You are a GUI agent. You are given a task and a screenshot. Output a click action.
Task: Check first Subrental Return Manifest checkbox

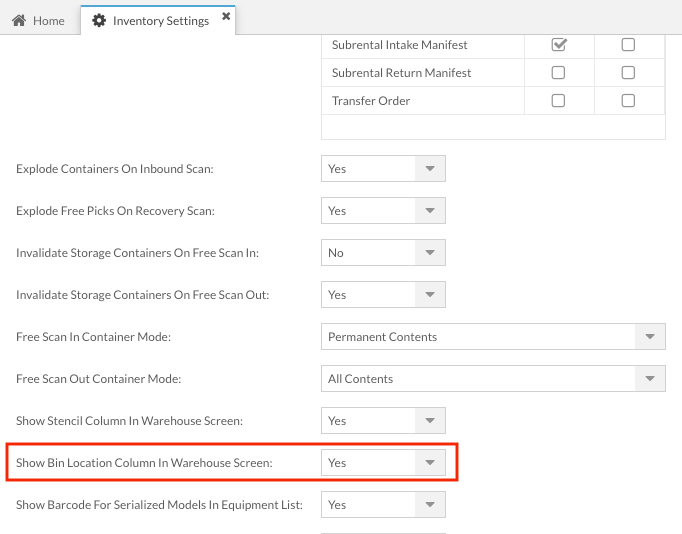(x=559, y=73)
